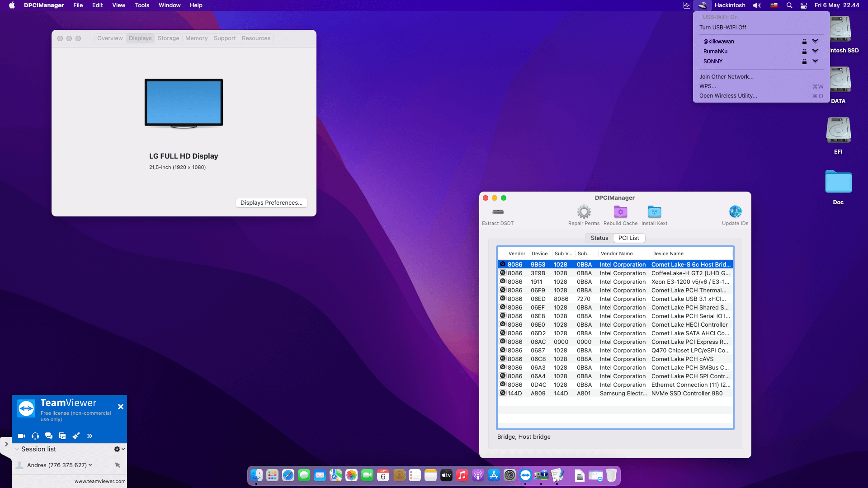
Task: Click the Rebuild Cache folder icon
Action: point(620,211)
